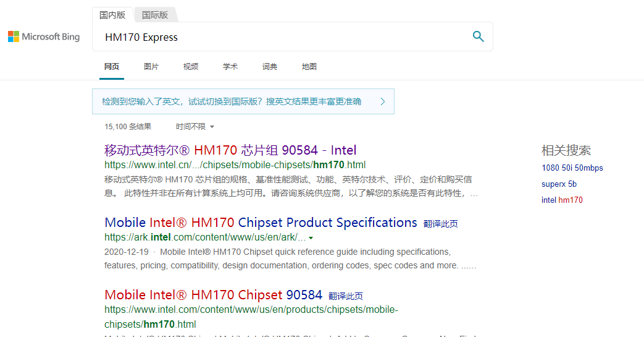Click the Microsoft Bing logo
Viewport: 644px width, 337px height.
(x=44, y=37)
